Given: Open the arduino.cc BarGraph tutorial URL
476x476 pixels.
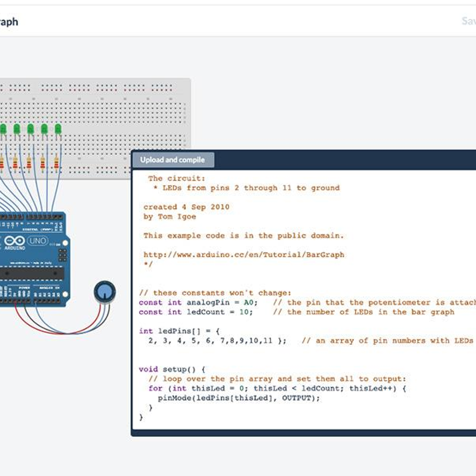Looking at the screenshot, I should point(244,255).
